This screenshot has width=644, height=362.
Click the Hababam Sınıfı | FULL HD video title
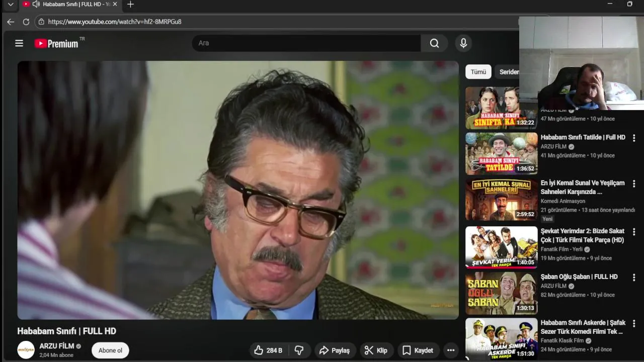(67, 331)
